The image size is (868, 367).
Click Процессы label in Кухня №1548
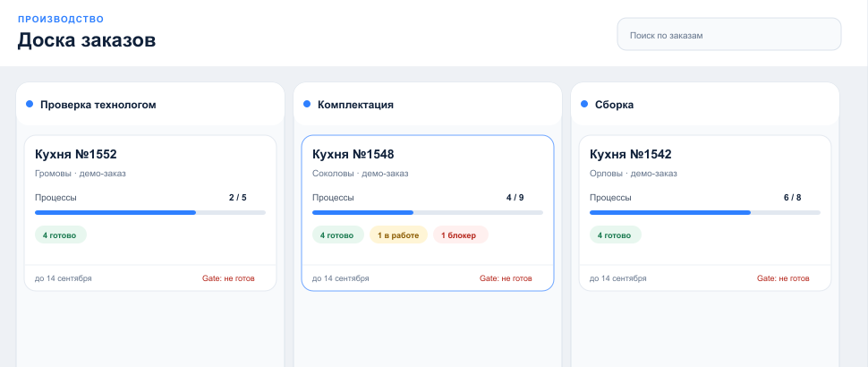point(333,198)
